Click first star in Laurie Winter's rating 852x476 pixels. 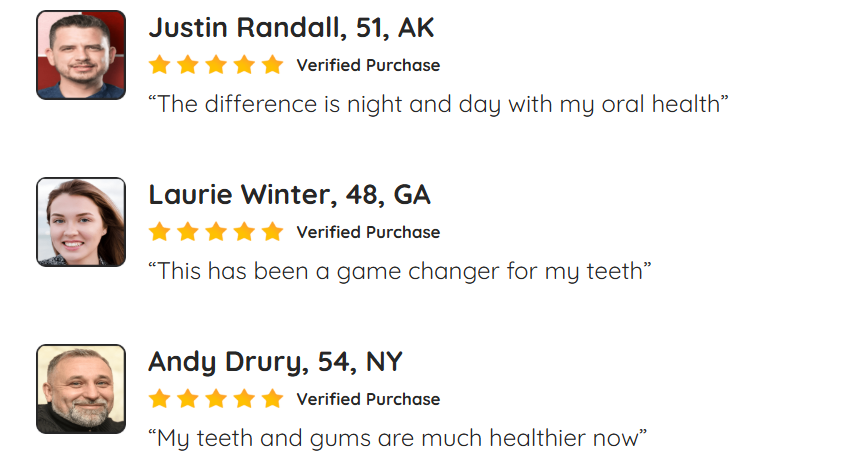(159, 233)
